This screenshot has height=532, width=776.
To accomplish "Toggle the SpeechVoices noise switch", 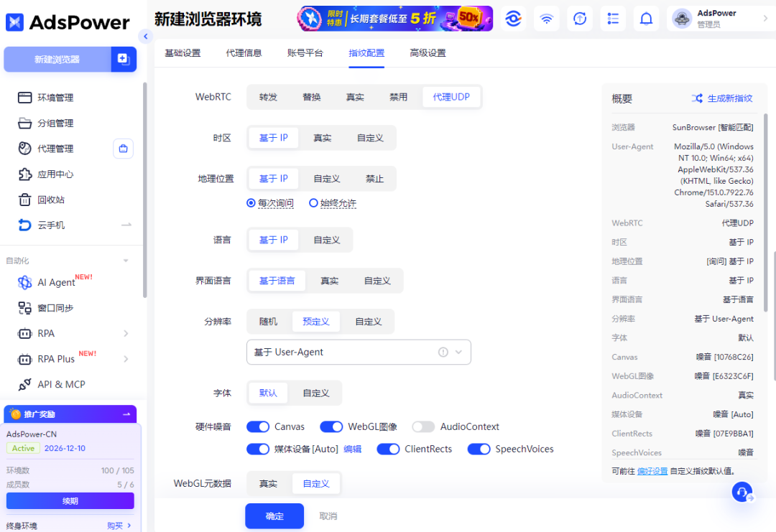I will point(479,449).
